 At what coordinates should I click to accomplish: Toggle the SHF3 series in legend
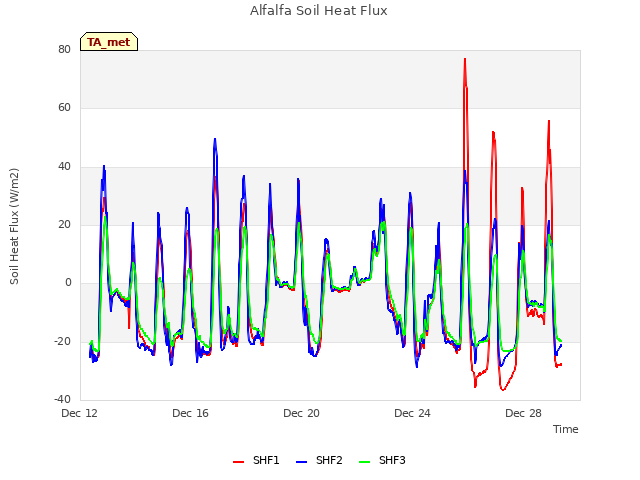pyautogui.click(x=382, y=460)
